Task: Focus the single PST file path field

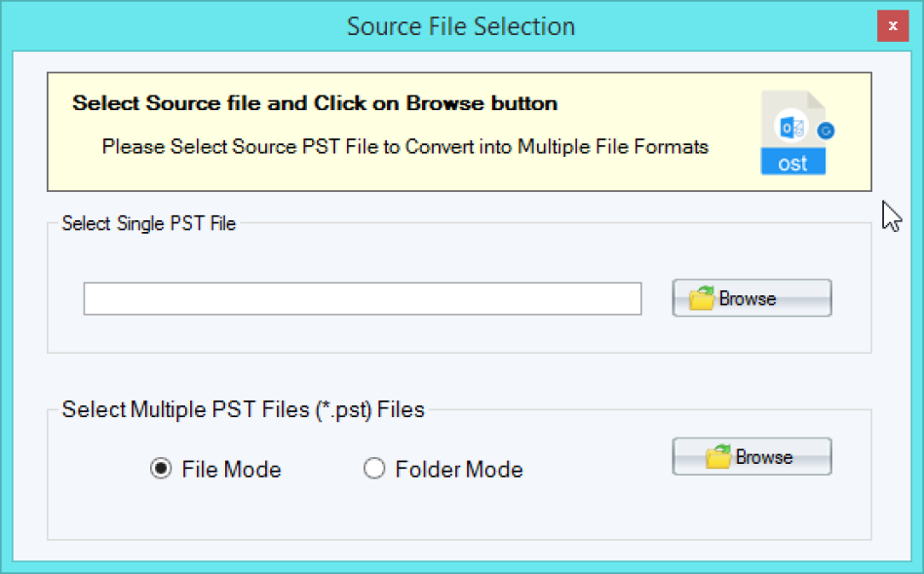Action: [x=362, y=299]
